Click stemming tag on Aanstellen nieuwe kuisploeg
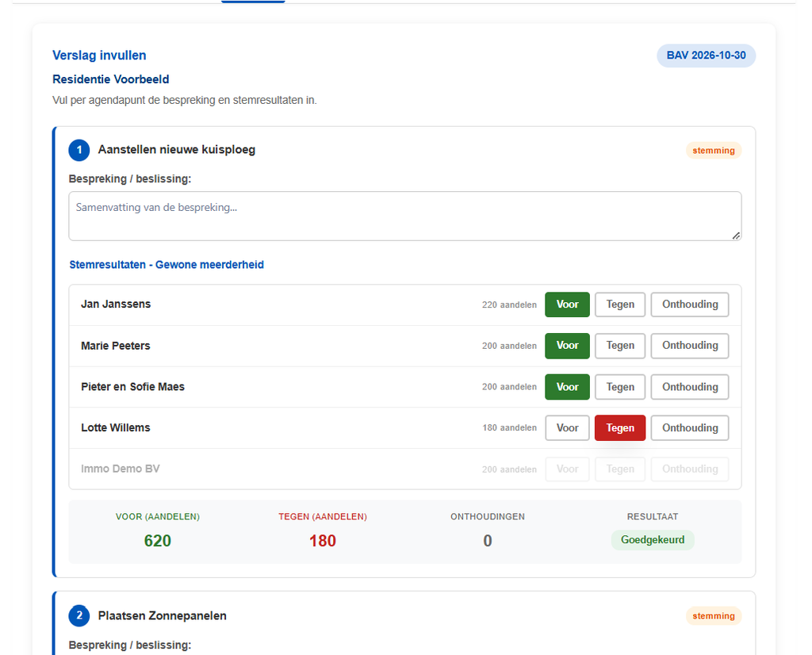Screen dimensions: 812x655 (714, 151)
